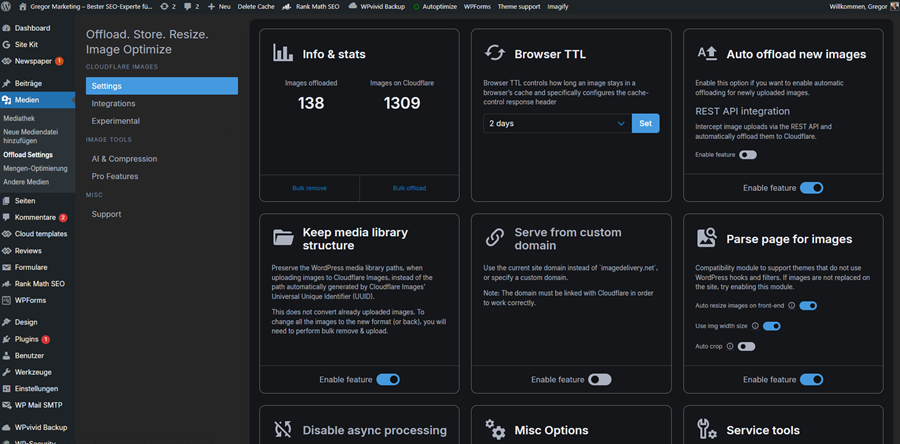The image size is (900, 444).
Task: Open the comments bubble icon in admin bar
Action: pyautogui.click(x=188, y=7)
